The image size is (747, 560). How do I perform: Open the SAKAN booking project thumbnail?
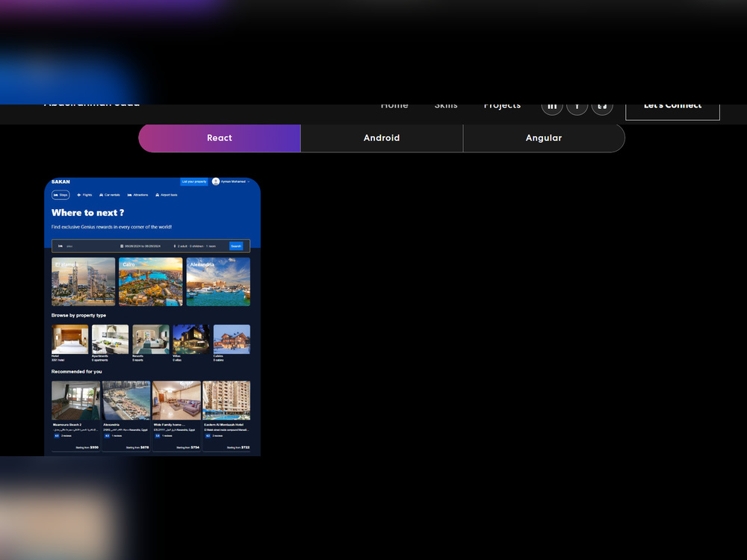152,317
